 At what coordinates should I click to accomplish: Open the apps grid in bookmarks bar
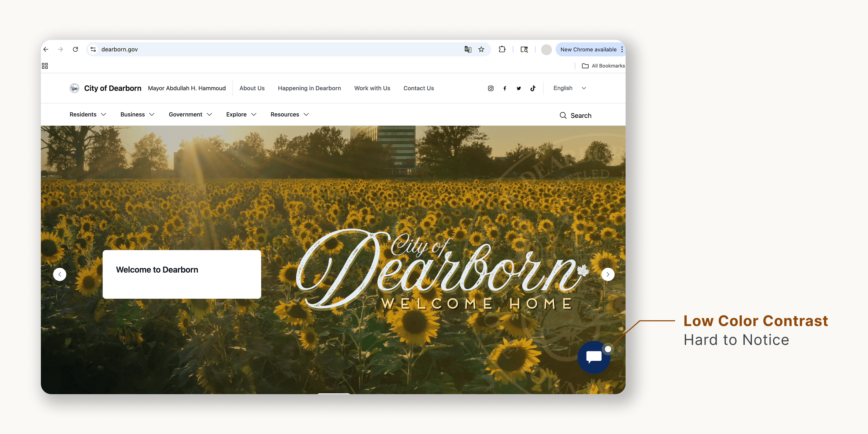pos(45,66)
